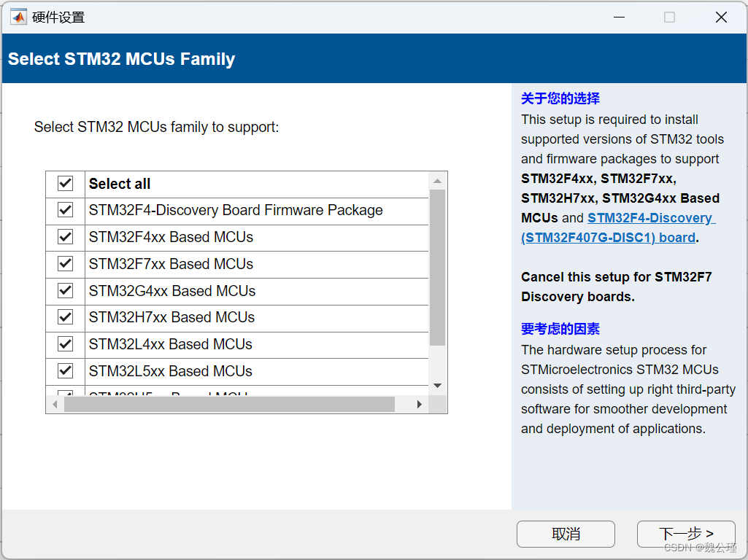This screenshot has width=748, height=560.
Task: Click 'STM32L5xx Based MCUs' row text
Action: point(170,371)
